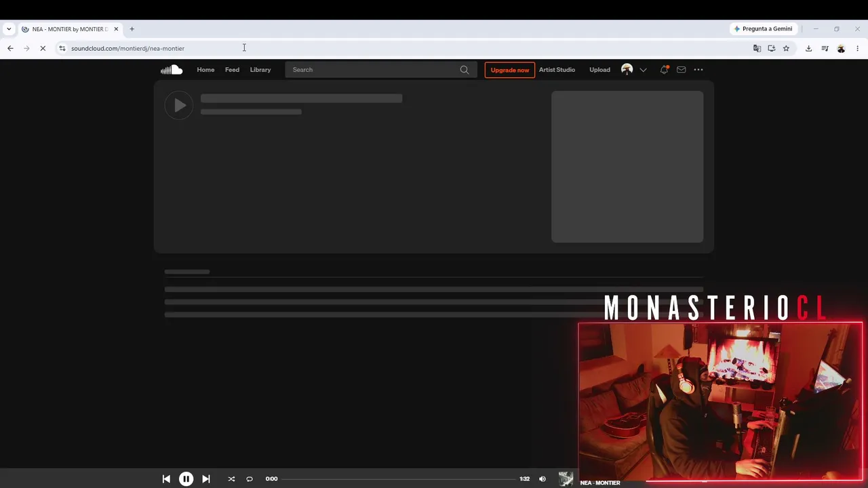Bookmark this page with the star
The width and height of the screenshot is (868, 488).
click(786, 48)
